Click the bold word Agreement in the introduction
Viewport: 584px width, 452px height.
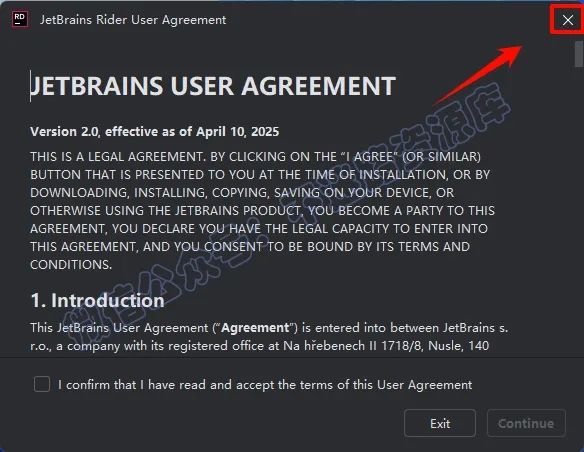pos(255,328)
